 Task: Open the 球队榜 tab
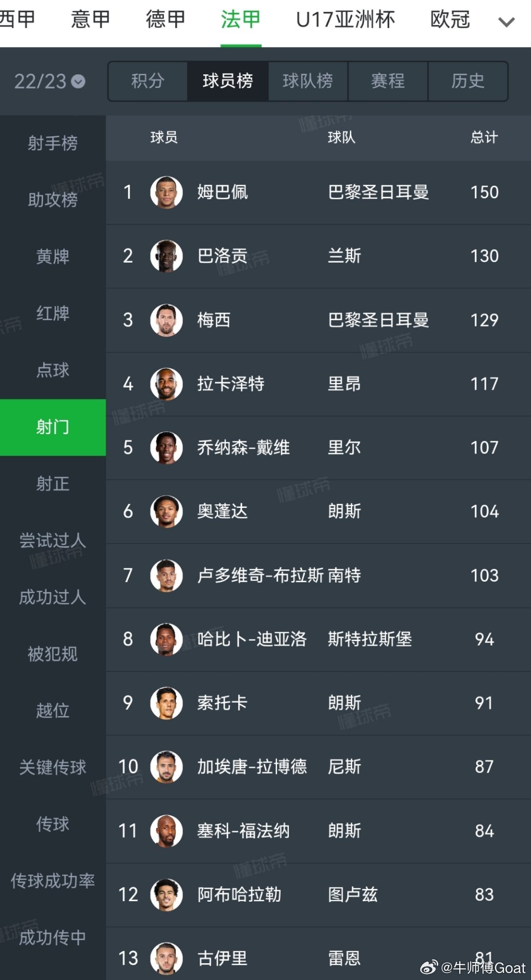[308, 81]
